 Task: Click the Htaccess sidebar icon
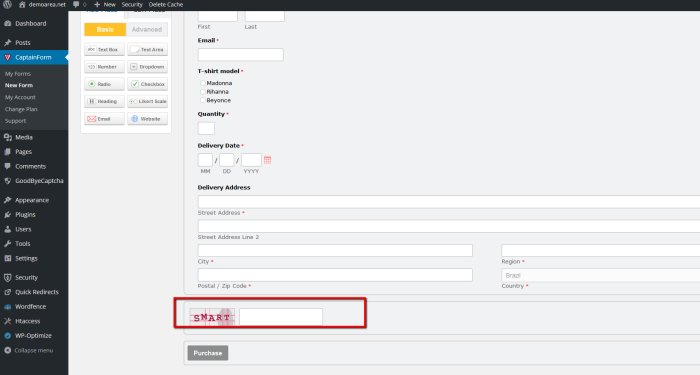click(x=8, y=321)
